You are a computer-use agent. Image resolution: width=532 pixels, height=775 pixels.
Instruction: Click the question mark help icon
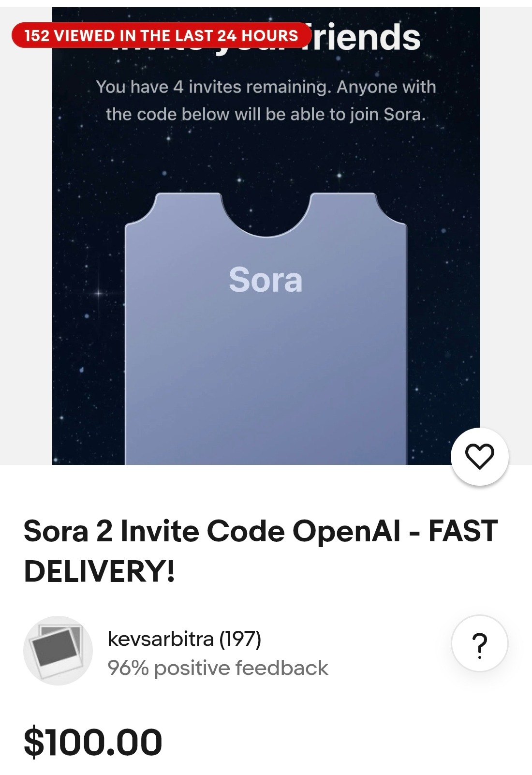point(479,643)
